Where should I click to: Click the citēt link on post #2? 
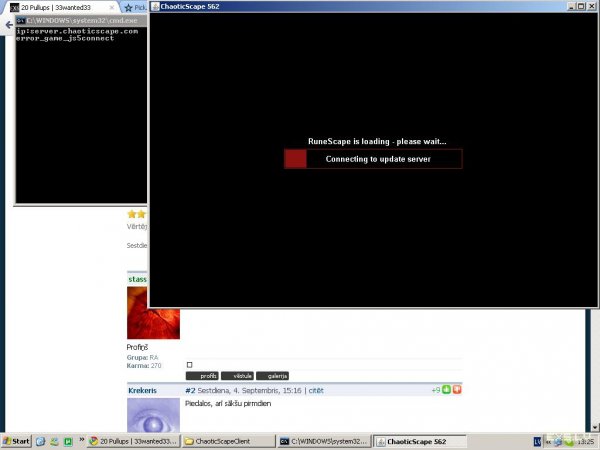pos(316,390)
